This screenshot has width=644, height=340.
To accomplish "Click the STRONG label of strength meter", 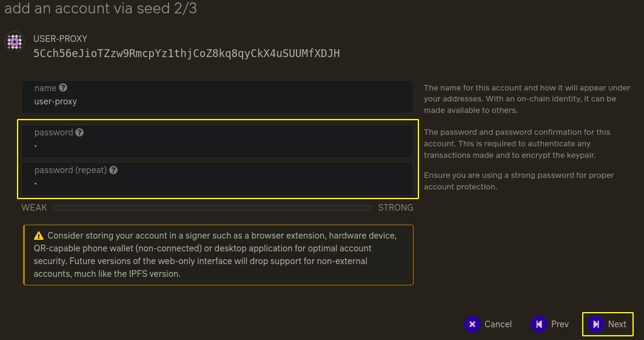I will (395, 208).
